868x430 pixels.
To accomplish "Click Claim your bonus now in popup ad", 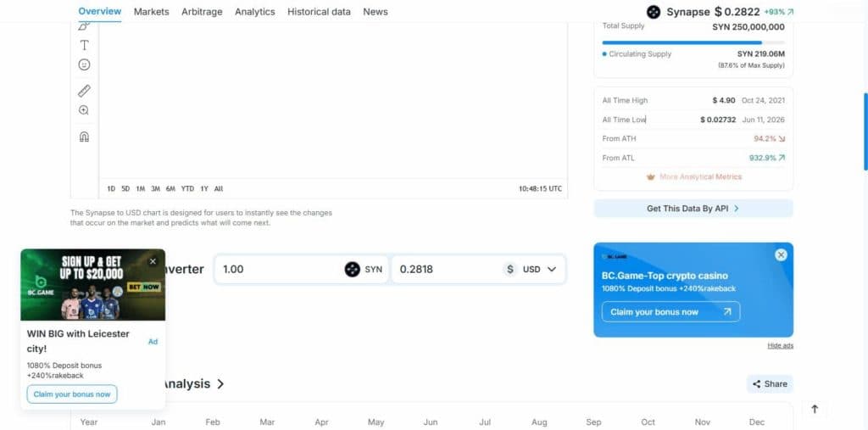I will coord(72,394).
